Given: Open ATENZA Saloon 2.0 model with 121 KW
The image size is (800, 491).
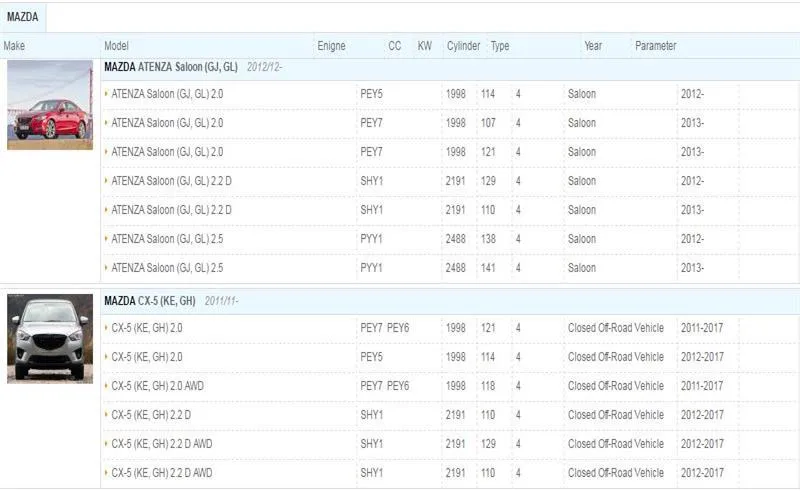Looking at the screenshot, I should point(167,152).
